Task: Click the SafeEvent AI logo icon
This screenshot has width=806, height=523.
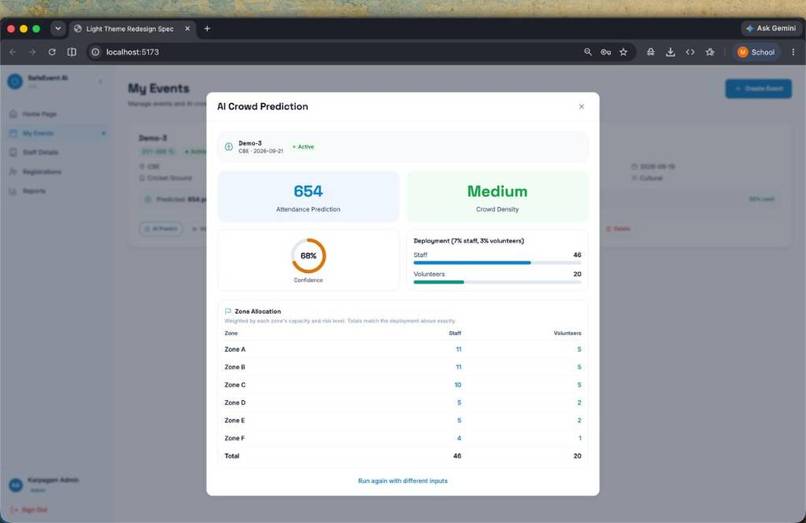Action: [15, 81]
